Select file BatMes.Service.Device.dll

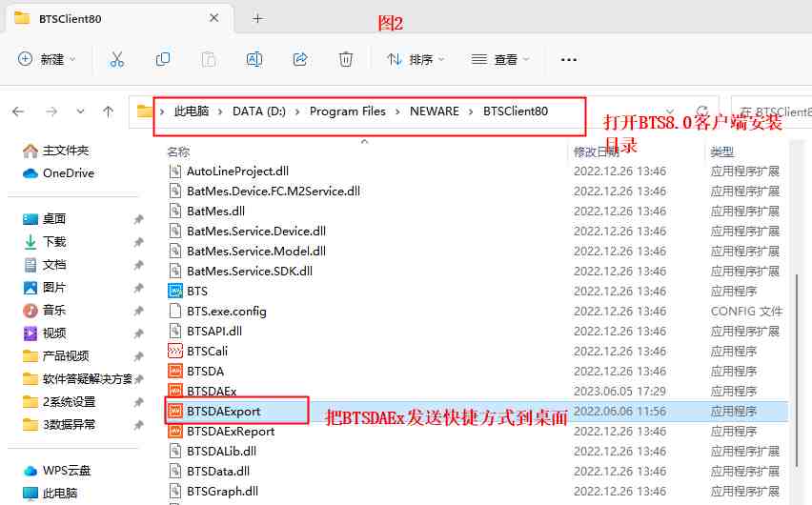click(256, 231)
